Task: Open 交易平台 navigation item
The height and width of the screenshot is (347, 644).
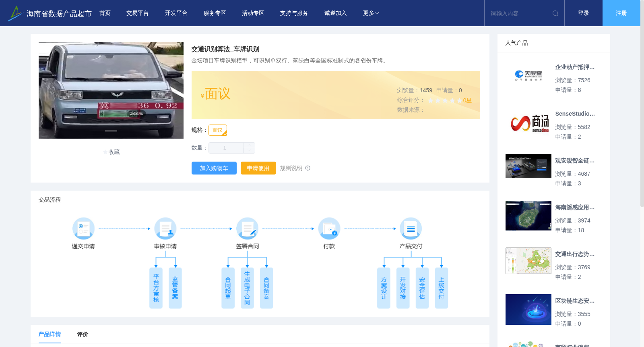Action: point(138,13)
